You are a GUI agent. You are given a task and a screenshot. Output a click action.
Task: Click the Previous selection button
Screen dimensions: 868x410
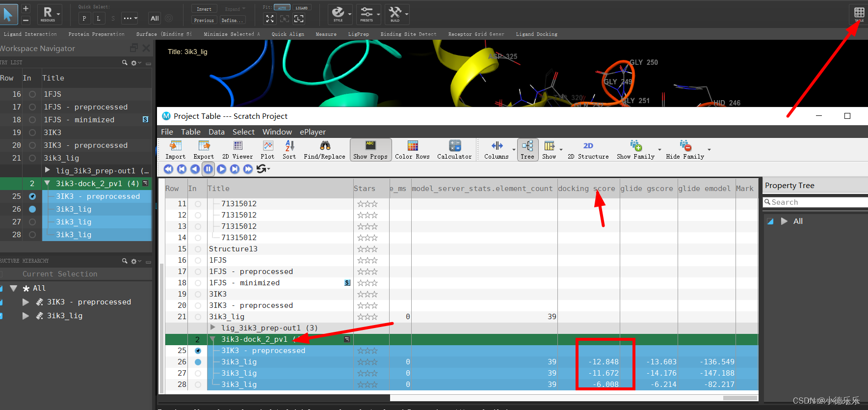pos(204,20)
